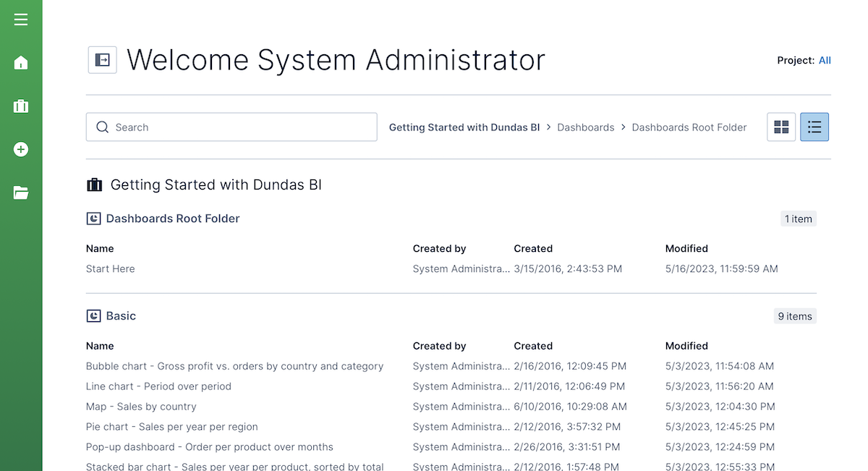Click modified date 5/3/2023, 12:24:59 PM
Image resolution: width=868 pixels, height=471 pixels.
pos(720,447)
